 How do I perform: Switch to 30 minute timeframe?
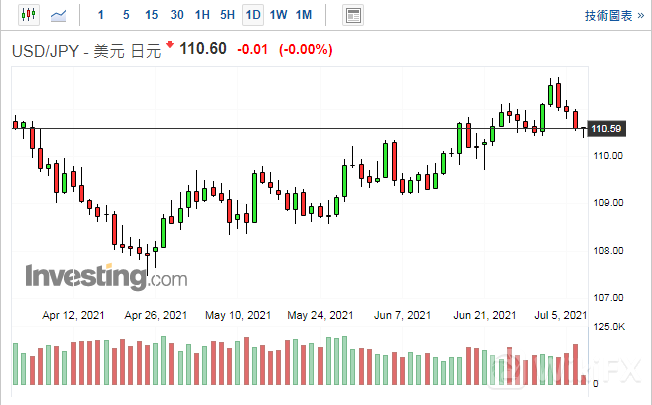coord(177,15)
